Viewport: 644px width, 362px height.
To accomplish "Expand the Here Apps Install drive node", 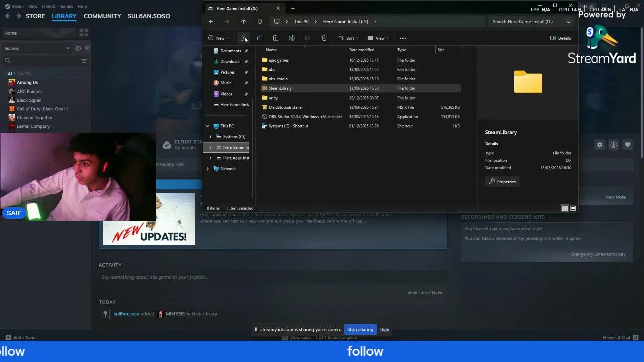I will pos(210,158).
